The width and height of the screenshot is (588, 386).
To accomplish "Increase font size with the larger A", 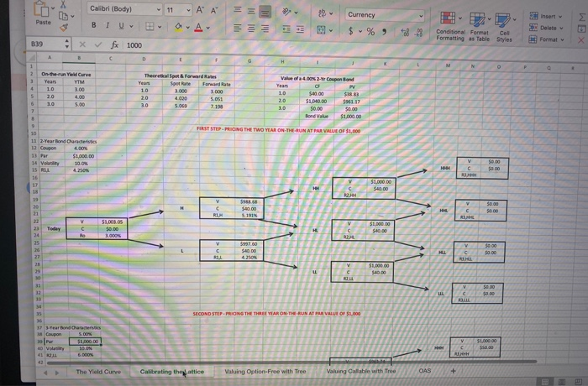I will pyautogui.click(x=200, y=10).
